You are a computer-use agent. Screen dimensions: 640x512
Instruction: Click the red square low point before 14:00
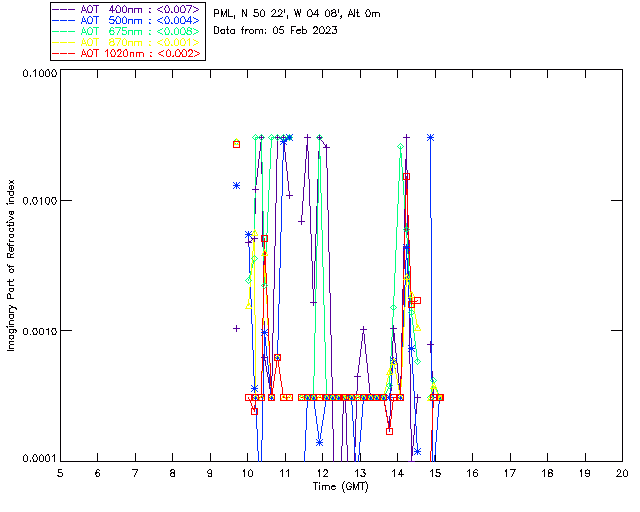(x=389, y=431)
